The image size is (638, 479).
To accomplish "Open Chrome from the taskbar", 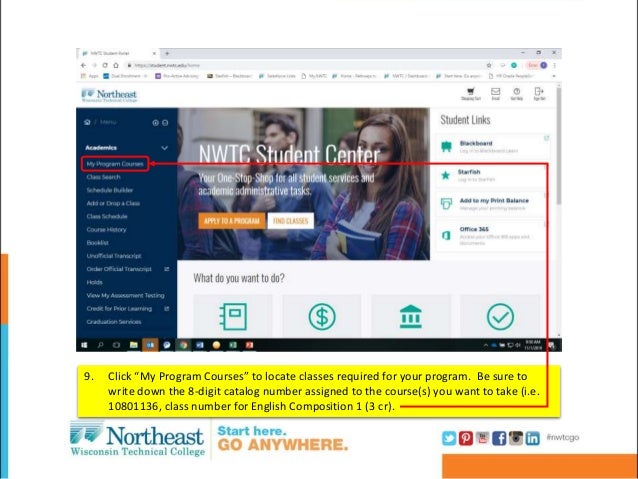I will pos(184,345).
